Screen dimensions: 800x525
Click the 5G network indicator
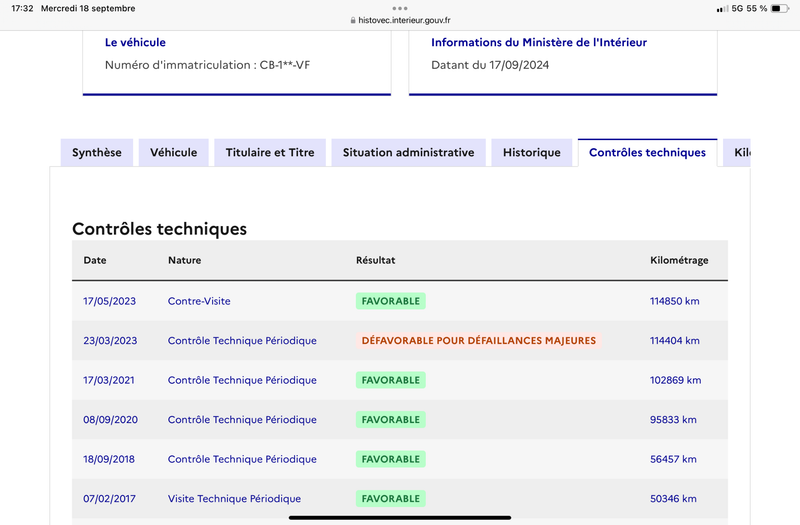(737, 8)
